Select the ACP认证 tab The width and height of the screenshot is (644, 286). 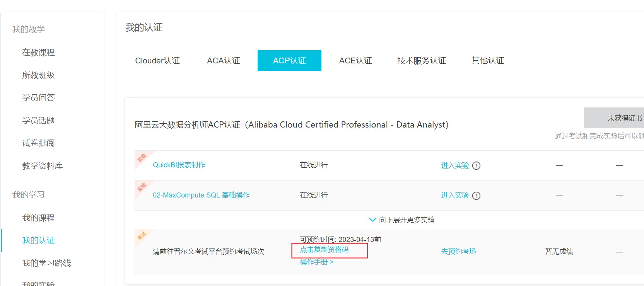click(289, 61)
